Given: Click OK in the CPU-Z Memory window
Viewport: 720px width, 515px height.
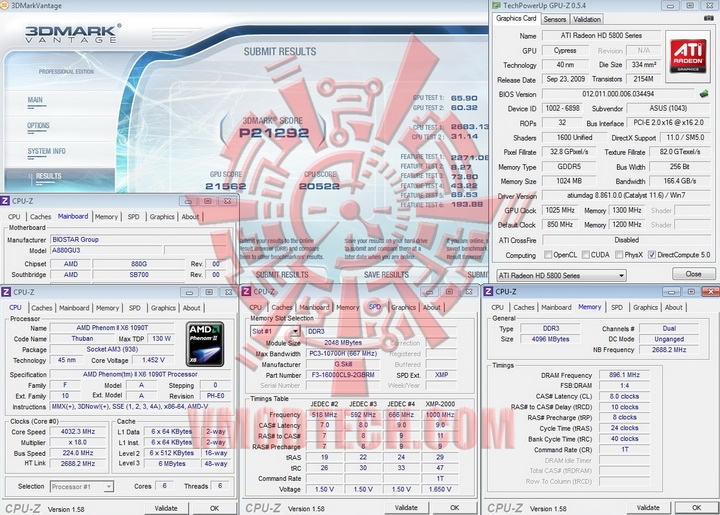Looking at the screenshot, I should (696, 508).
